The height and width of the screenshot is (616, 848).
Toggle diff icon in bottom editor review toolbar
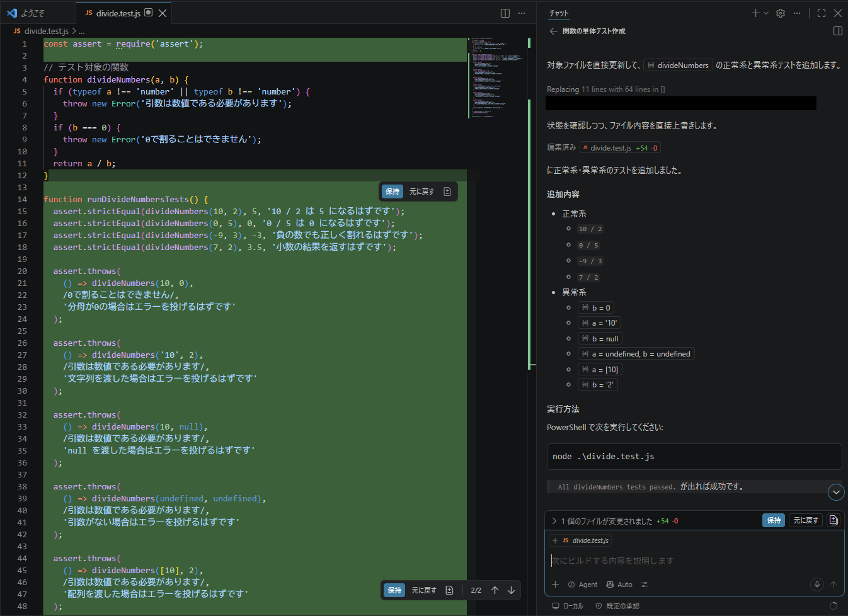449,590
